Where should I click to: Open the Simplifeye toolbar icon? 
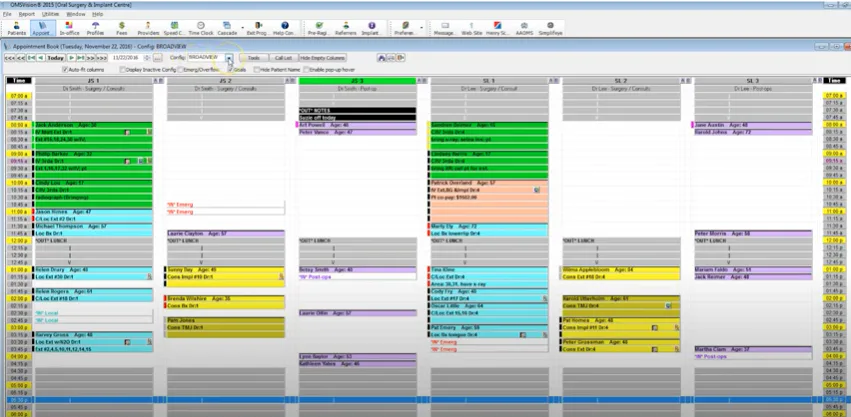[550, 28]
